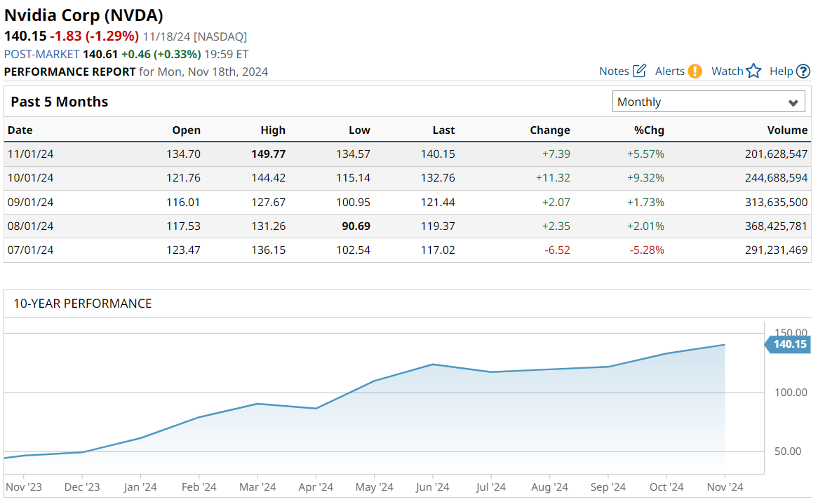This screenshot has width=818, height=504.
Task: Click the bold low value 90.69
Action: tap(356, 226)
